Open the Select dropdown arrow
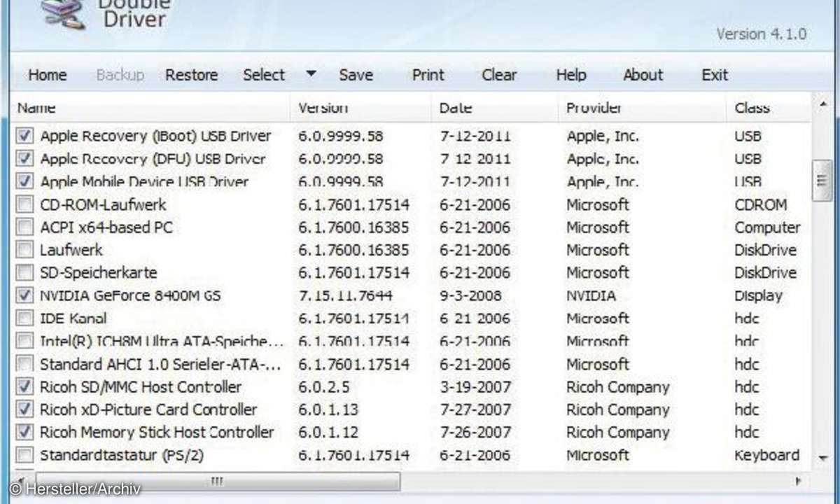Viewport: 840px width, 504px height. point(311,73)
